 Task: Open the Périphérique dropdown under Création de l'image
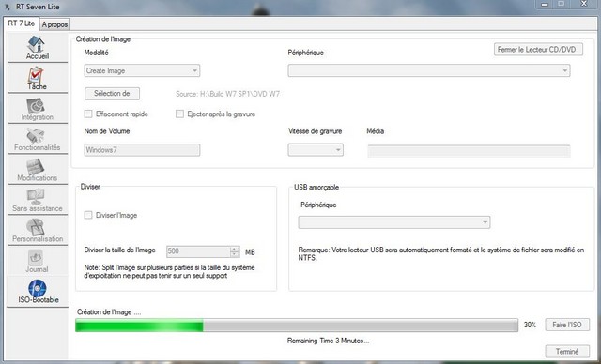point(429,70)
